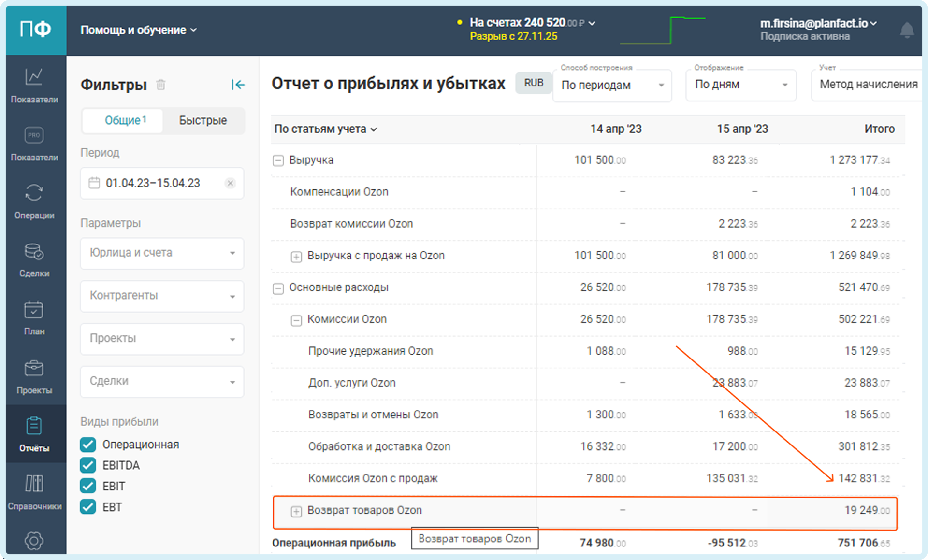This screenshot has height=560, width=928.
Task: Open the settings gear icon
Action: point(34,540)
